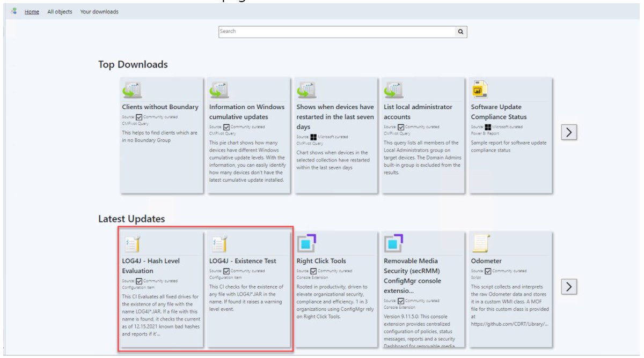Select Chart shows when devices restarted description
Viewport: 644px width, 358px height.
(x=333, y=161)
